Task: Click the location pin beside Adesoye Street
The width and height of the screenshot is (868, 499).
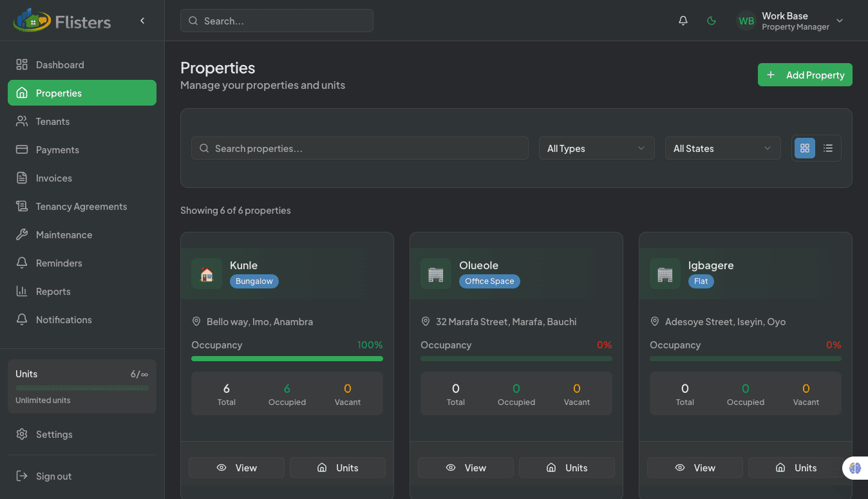Action: pos(655,321)
